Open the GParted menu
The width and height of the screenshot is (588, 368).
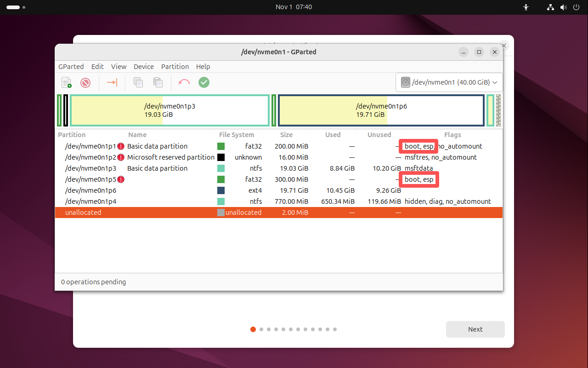click(x=71, y=66)
